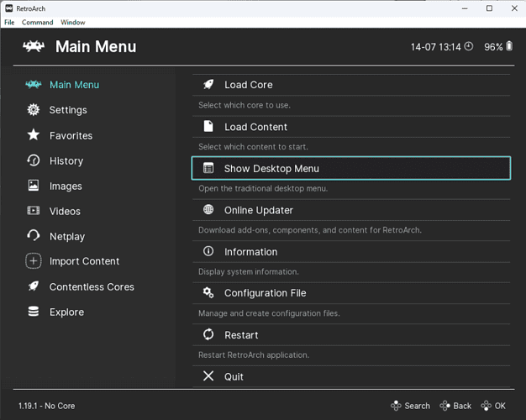
Task: Select the Load Content entry
Action: (x=351, y=127)
